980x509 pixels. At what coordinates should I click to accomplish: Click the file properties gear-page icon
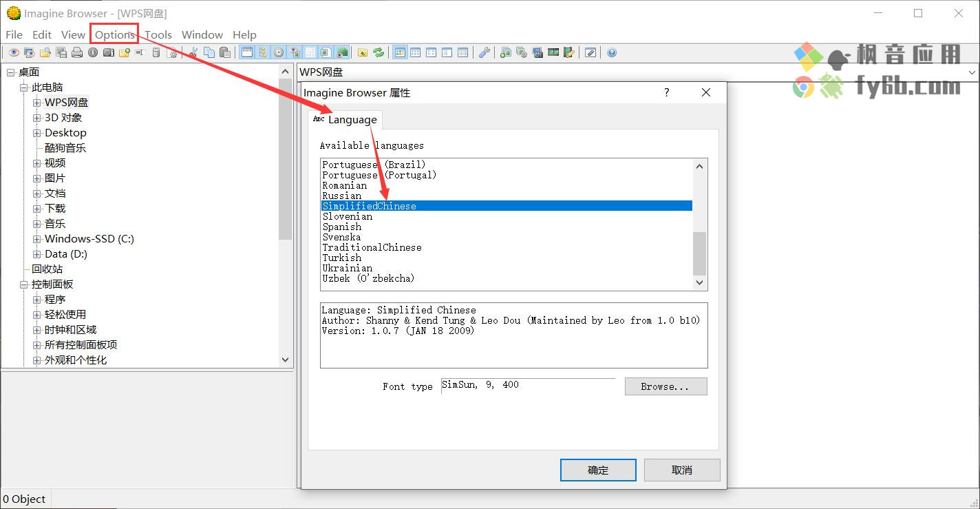[172, 52]
